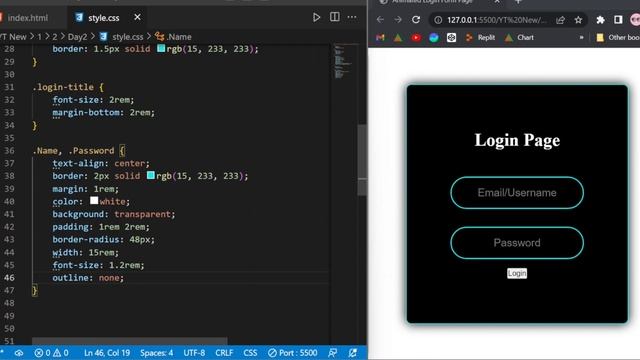
Task: Click the 'background: transparent;' line
Action: [113, 214]
